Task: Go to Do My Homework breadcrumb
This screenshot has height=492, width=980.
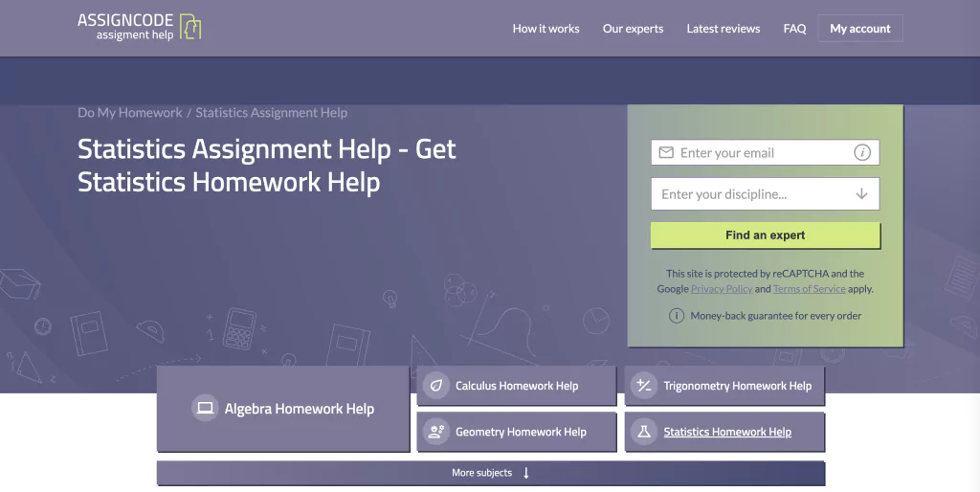Action: click(x=130, y=113)
